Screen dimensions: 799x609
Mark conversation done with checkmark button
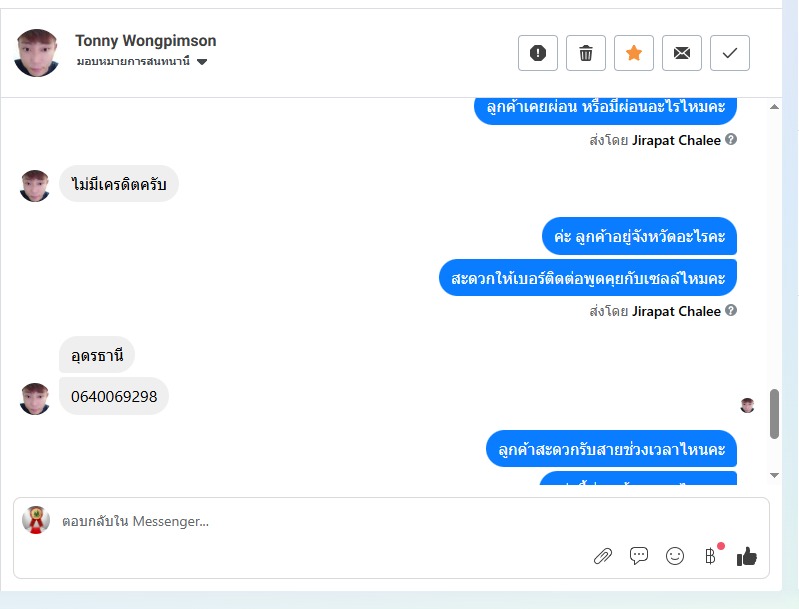pos(729,53)
